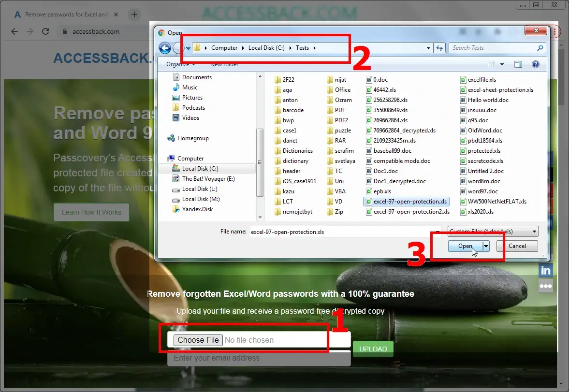Viewport: 569px width, 392px height.
Task: Select the PDF2 folder
Action: point(337,120)
